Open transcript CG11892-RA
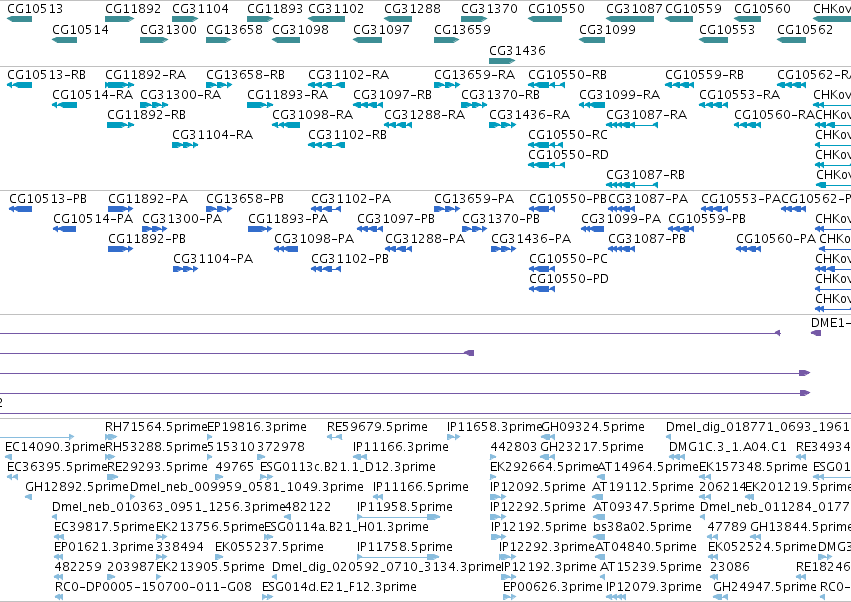This screenshot has width=851, height=602. pos(145,74)
